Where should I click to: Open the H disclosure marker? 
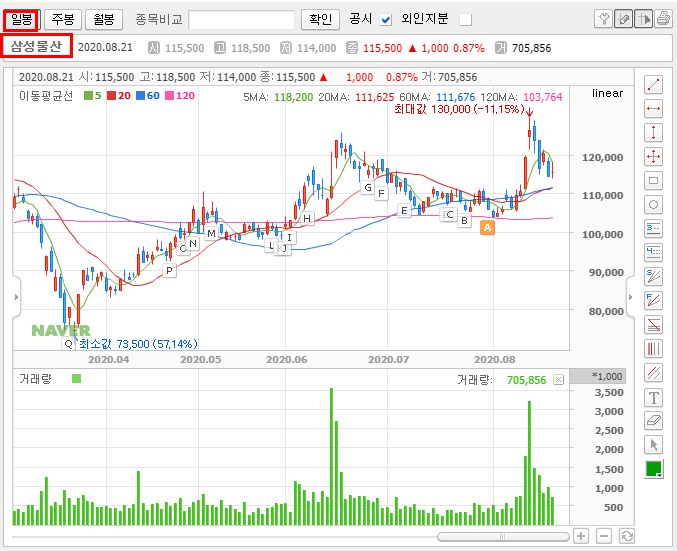pyautogui.click(x=307, y=218)
